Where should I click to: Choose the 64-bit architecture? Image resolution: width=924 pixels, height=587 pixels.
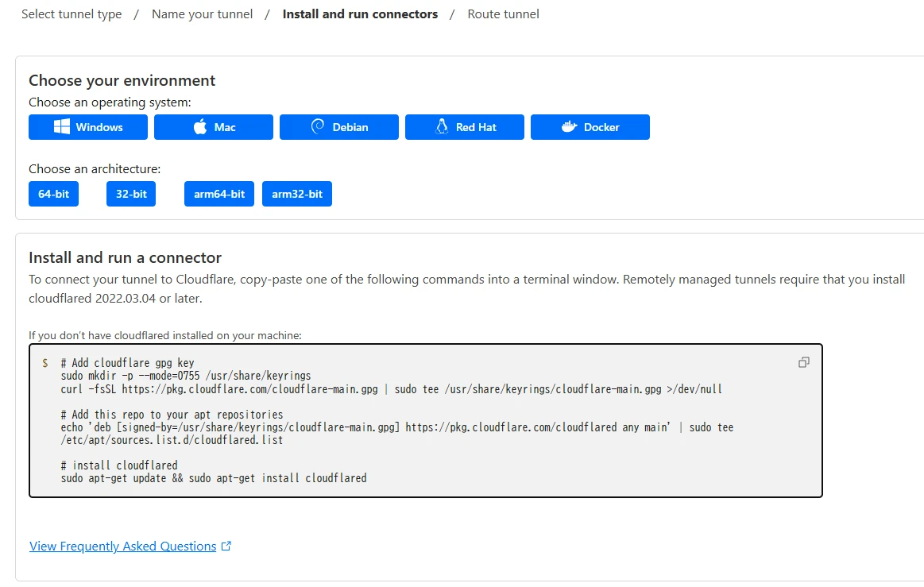pos(53,194)
